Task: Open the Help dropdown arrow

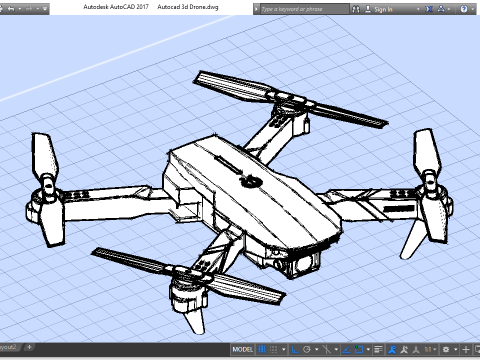Action: (472, 9)
